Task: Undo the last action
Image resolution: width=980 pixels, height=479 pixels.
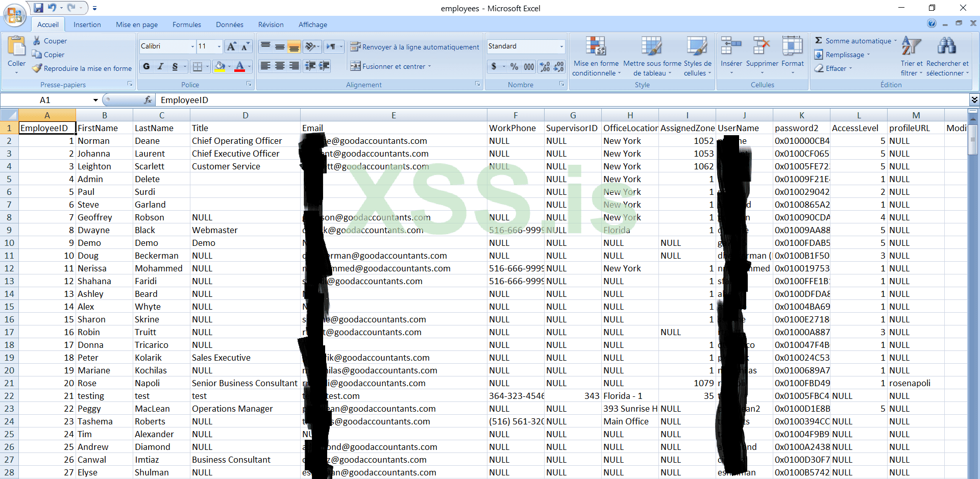Action: point(52,8)
